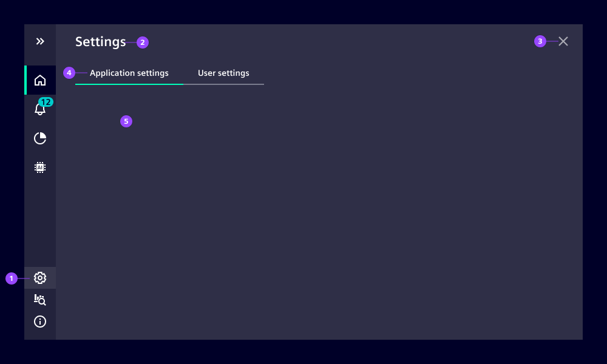Image resolution: width=607 pixels, height=364 pixels.
Task: Open the notifications bell icon
Action: point(40,110)
